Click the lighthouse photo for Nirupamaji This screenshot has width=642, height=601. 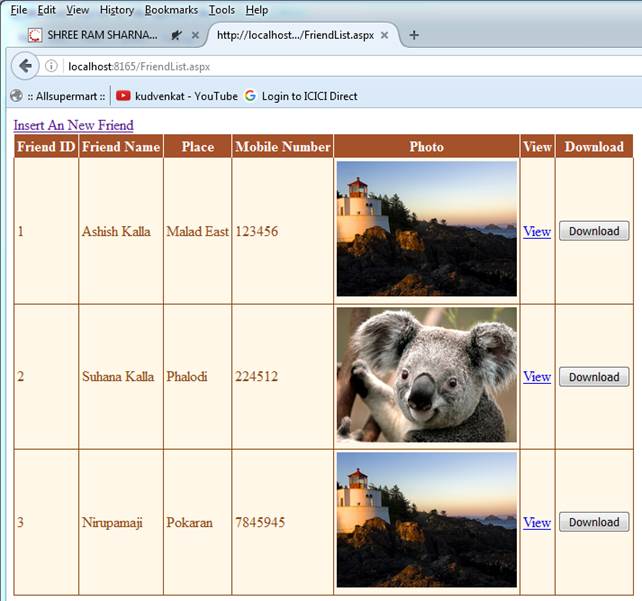[427, 520]
